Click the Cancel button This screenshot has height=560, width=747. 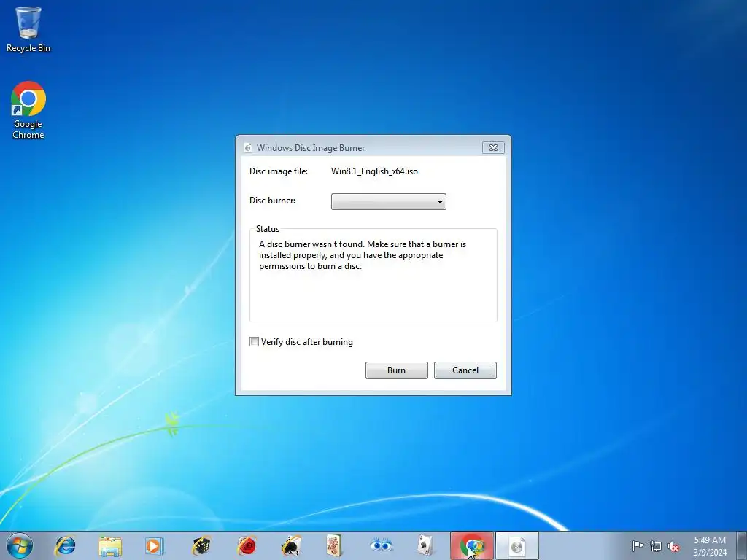(x=465, y=370)
